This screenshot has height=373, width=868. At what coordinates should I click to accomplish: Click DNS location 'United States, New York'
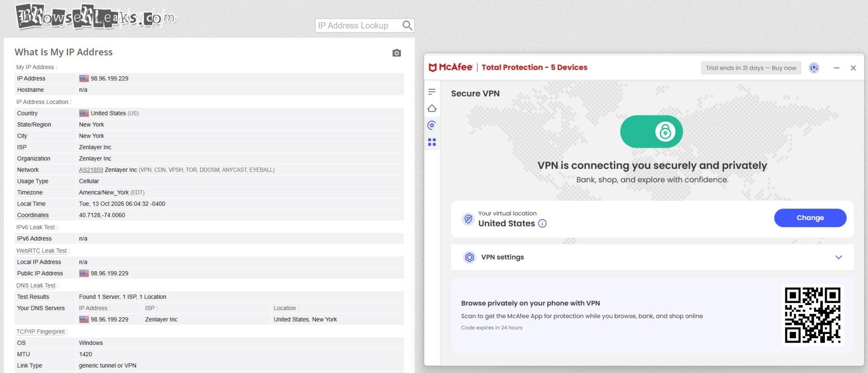(305, 319)
